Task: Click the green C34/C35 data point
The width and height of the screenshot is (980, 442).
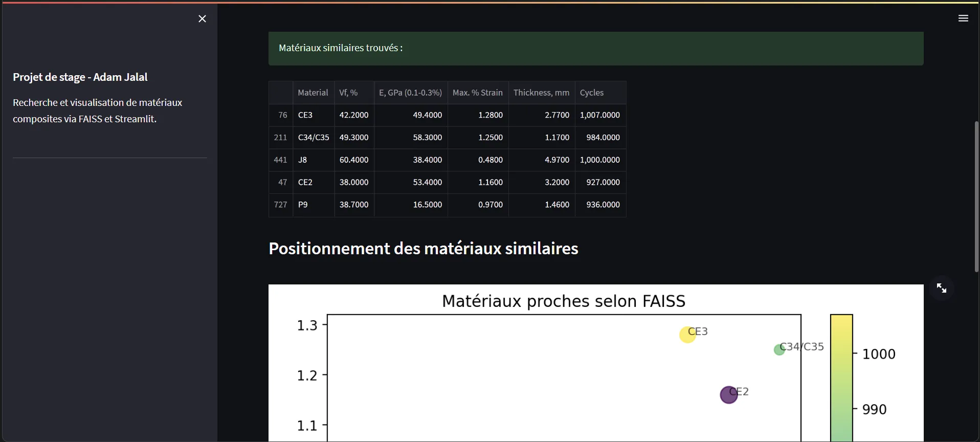Action: tap(779, 350)
